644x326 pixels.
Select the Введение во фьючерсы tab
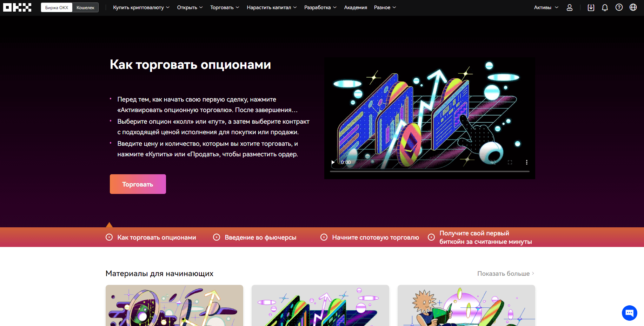coord(260,237)
